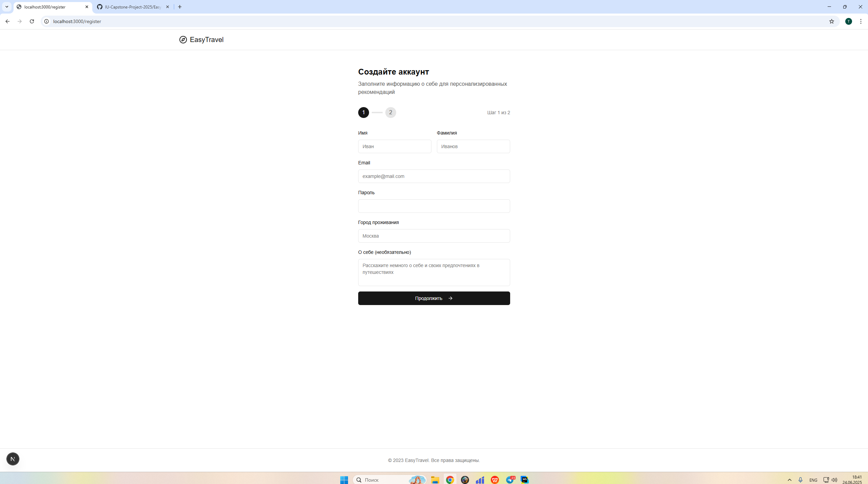Bookmark this page with the star icon
The width and height of the screenshot is (868, 484).
[831, 21]
